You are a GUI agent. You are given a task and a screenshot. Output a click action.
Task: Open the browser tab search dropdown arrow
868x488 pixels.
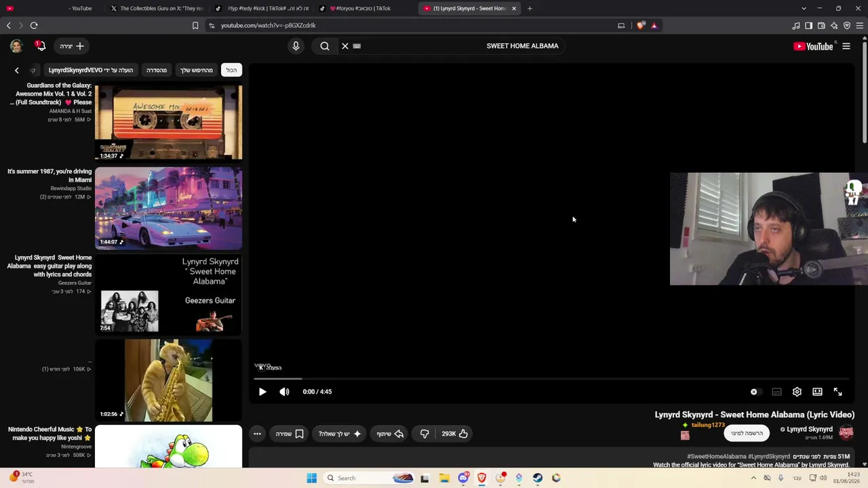804,8
